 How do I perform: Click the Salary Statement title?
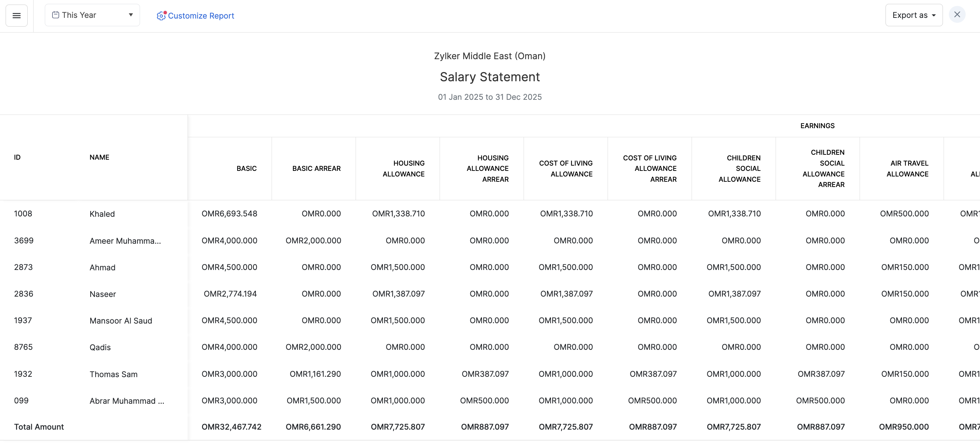point(490,77)
